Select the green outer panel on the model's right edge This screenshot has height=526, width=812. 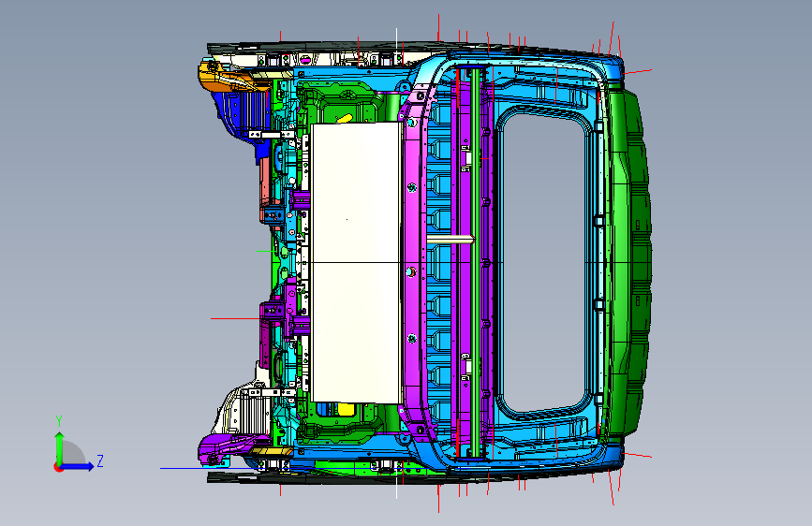(x=629, y=262)
